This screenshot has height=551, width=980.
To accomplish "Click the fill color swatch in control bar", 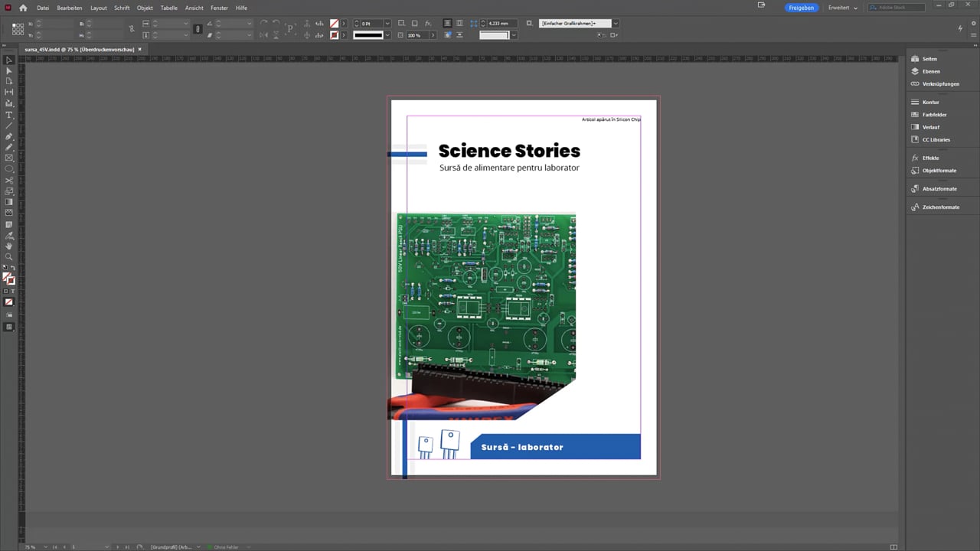I will point(334,24).
